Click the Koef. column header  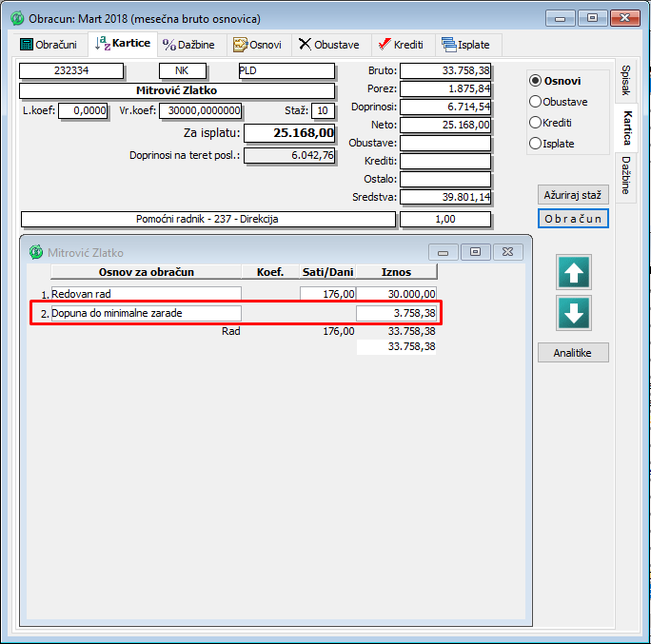click(x=270, y=272)
